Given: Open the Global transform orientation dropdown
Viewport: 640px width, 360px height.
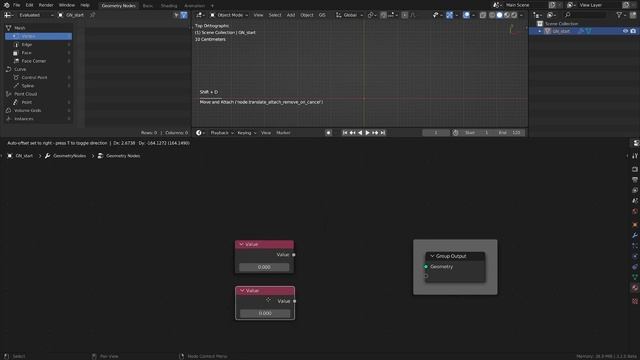Looking at the screenshot, I should pyautogui.click(x=349, y=15).
